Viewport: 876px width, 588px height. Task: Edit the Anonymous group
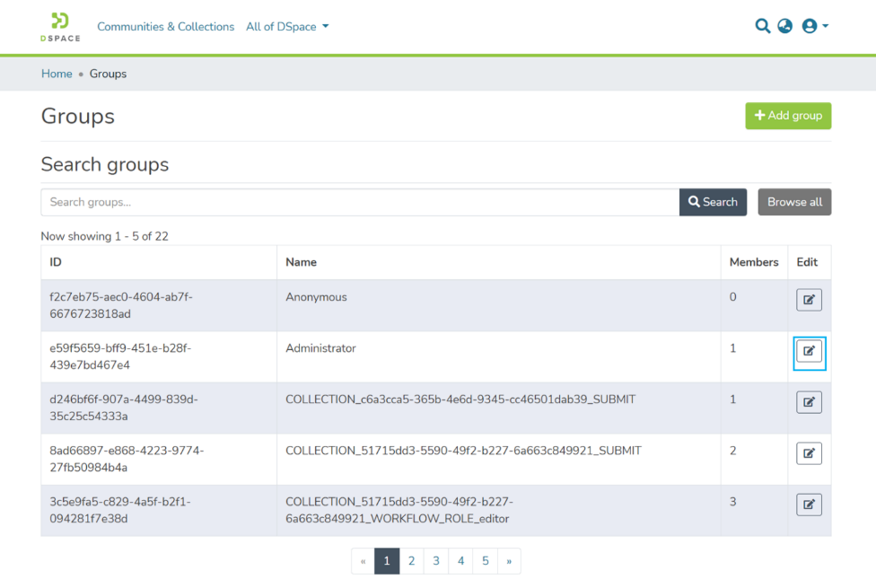click(809, 300)
